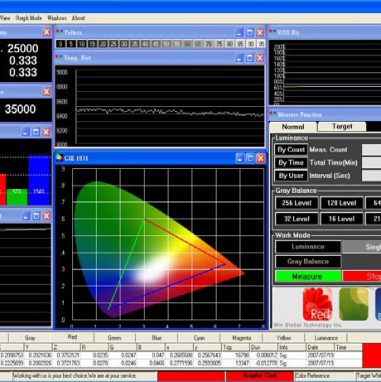Screen dimensions: 381x382
Task: Open the Luminance data tab
Action: point(326,338)
